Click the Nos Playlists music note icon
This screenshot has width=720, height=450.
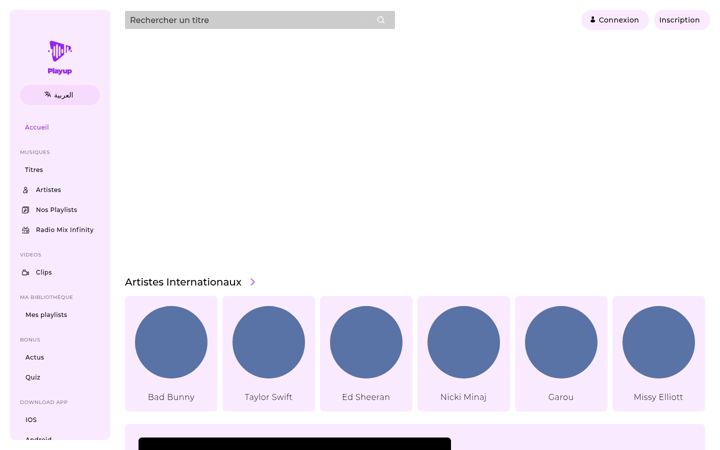tap(26, 210)
